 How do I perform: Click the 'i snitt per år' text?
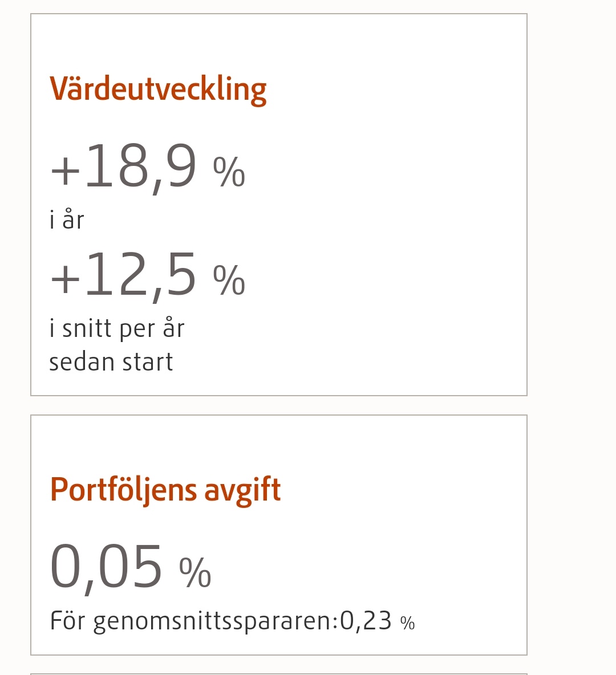click(117, 329)
